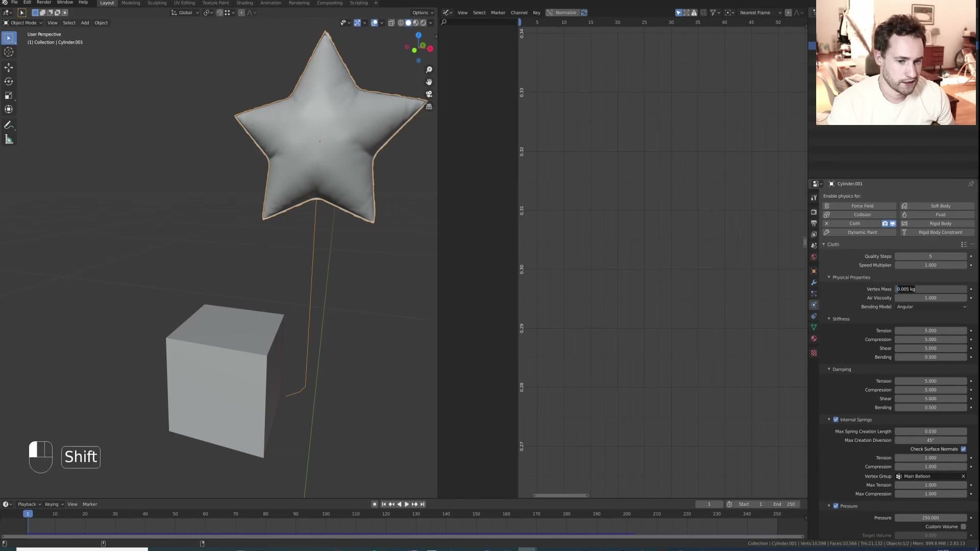Toggle auto keying record button

pos(375,504)
